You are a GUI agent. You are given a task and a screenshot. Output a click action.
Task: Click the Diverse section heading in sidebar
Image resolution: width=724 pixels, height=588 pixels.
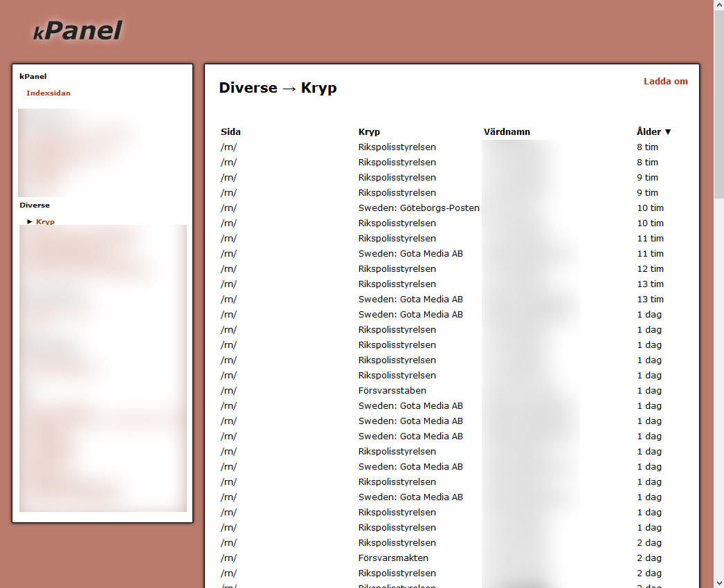[x=35, y=205]
